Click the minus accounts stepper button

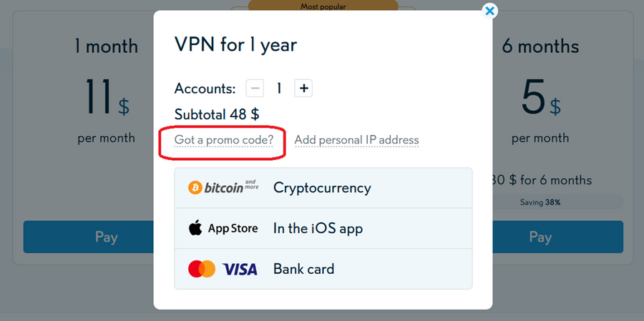255,89
